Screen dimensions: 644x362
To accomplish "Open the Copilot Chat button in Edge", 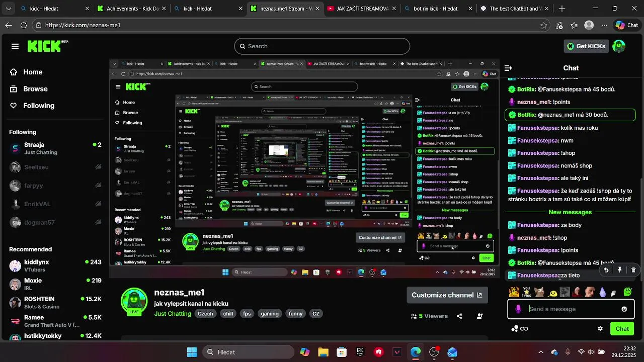I will pos(627,25).
